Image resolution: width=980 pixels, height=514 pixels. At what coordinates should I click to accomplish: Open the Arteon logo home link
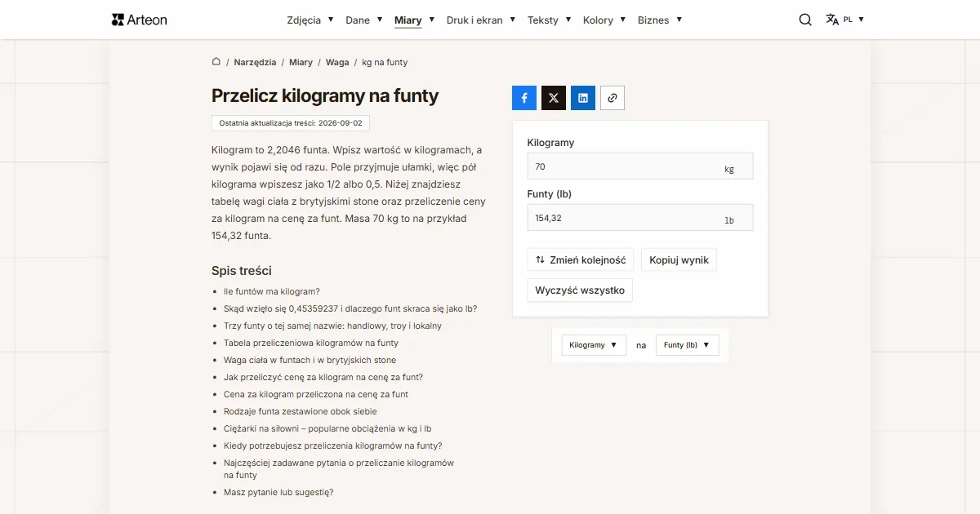pyautogui.click(x=139, y=20)
